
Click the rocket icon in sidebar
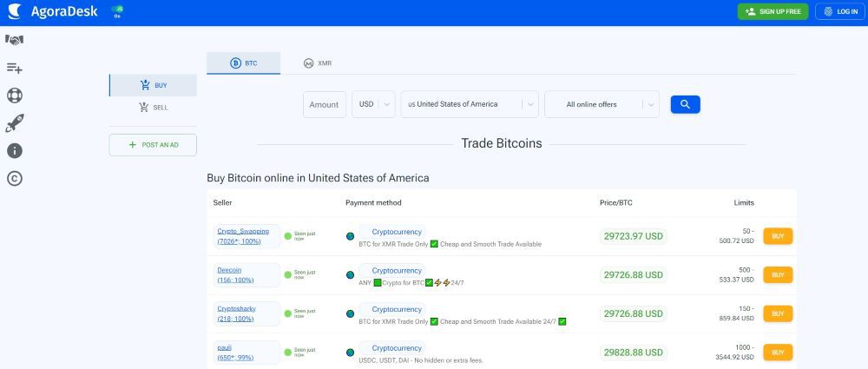click(x=14, y=123)
